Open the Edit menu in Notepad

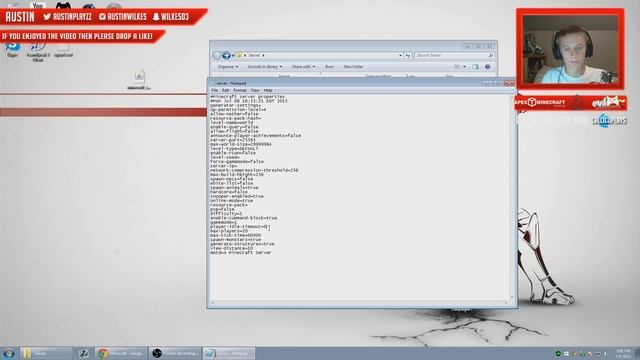tap(225, 90)
